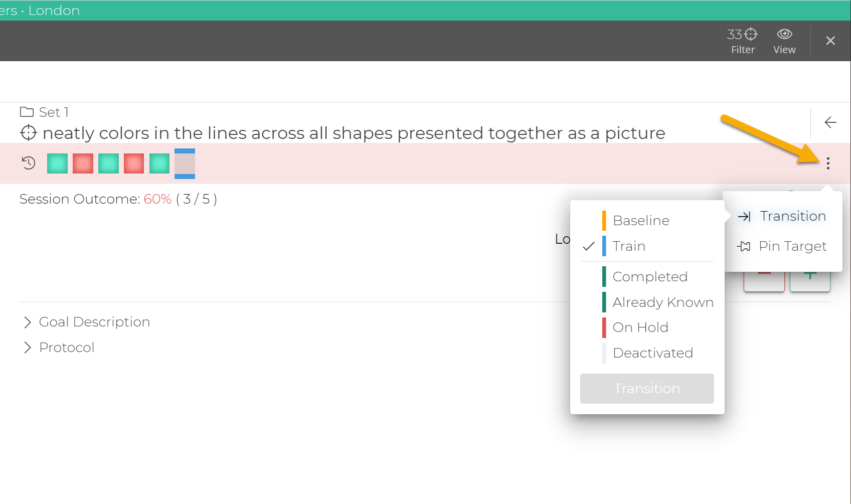This screenshot has width=851, height=504.
Task: Click the Pin Target pin icon
Action: tap(744, 246)
